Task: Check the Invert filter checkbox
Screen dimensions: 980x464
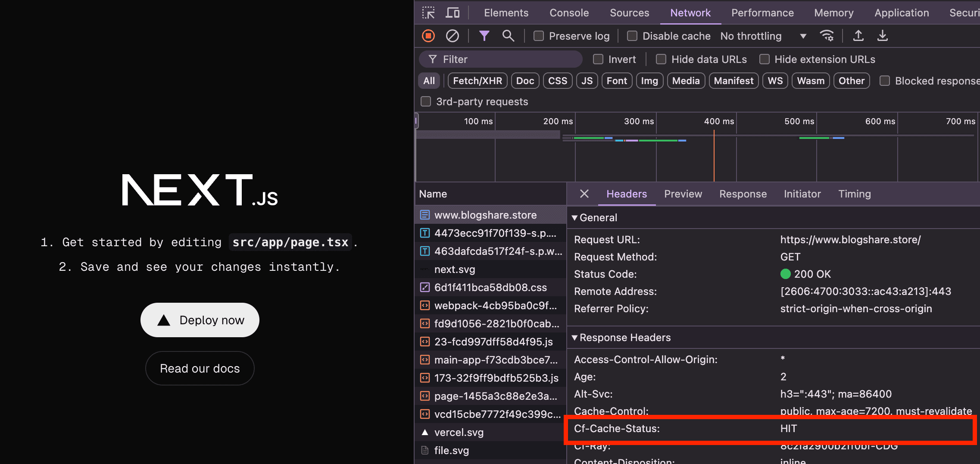Action: 598,59
